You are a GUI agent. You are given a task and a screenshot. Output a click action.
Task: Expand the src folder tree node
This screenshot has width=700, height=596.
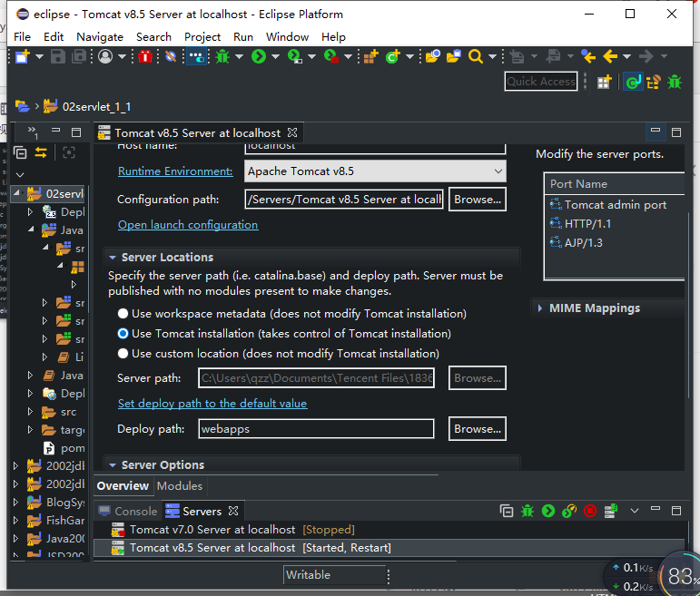(30, 411)
